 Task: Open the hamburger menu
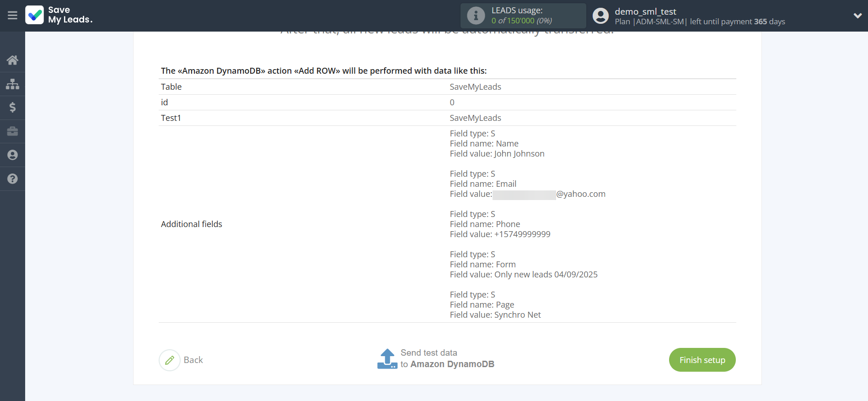12,16
